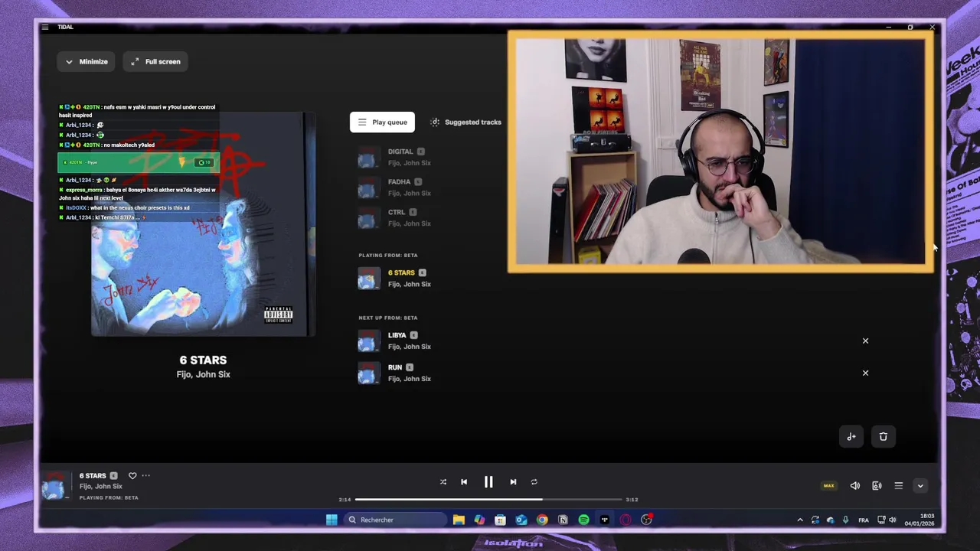Like 6 STARS with the heart icon
The width and height of the screenshot is (980, 551).
point(132,476)
